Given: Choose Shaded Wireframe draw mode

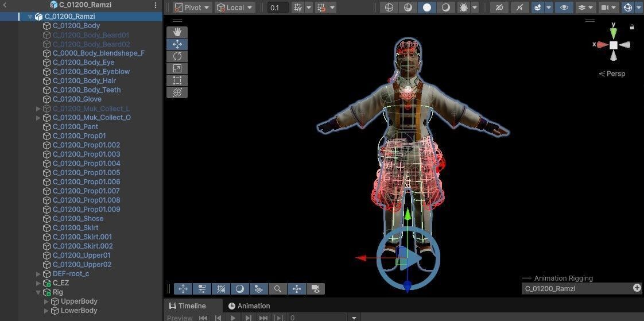Looking at the screenshot, I should (408, 7).
